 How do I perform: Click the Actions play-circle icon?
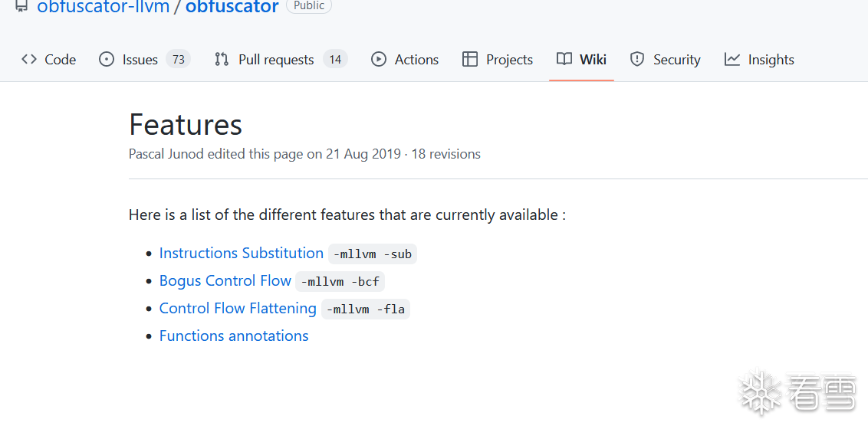379,60
